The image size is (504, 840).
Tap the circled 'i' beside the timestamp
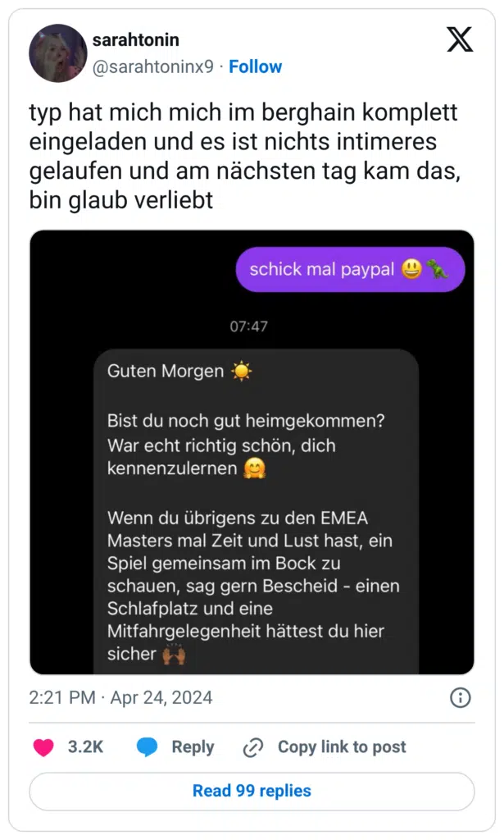tap(461, 698)
